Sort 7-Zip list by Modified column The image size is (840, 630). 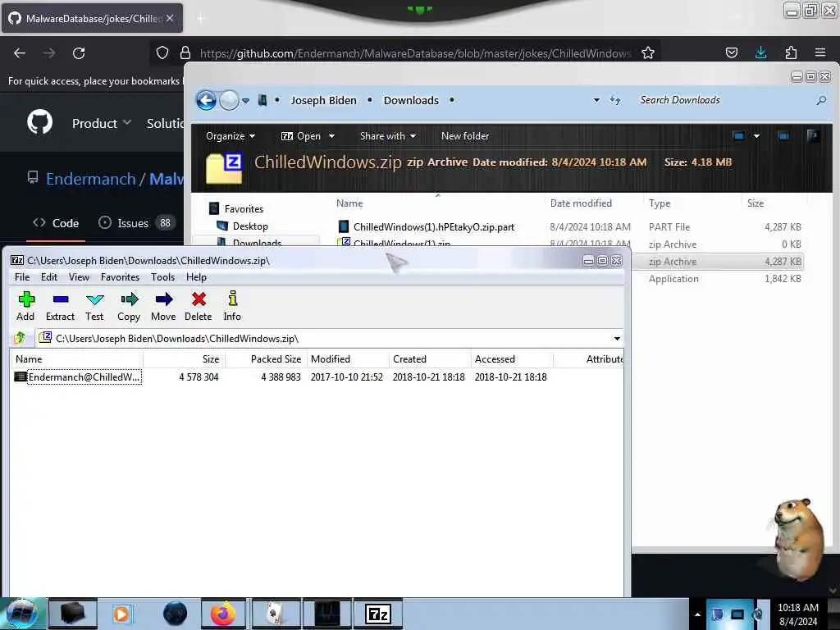coord(348,359)
